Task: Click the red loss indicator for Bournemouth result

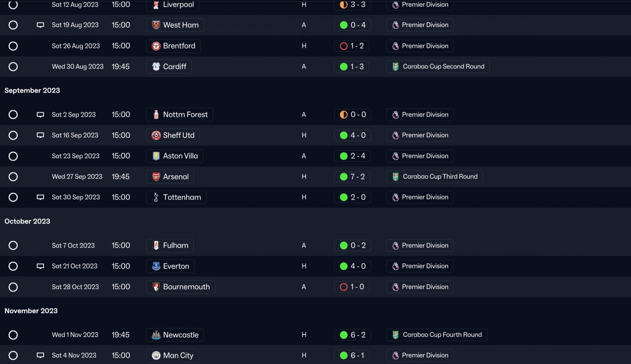Action: coord(344,287)
